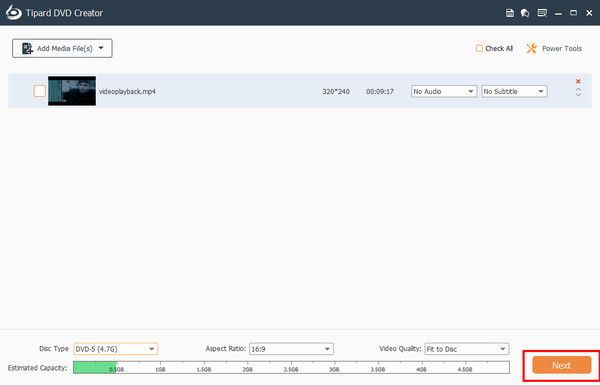
Task: Expand the Add Media File(s) arrow
Action: tap(101, 48)
